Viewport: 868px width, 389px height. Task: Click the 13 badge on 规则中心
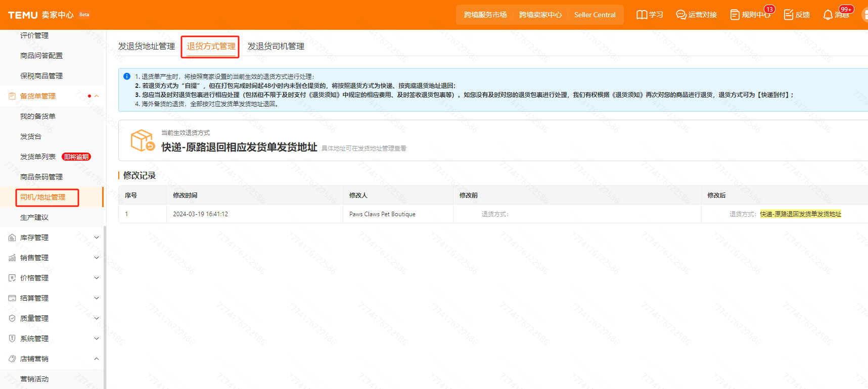769,9
